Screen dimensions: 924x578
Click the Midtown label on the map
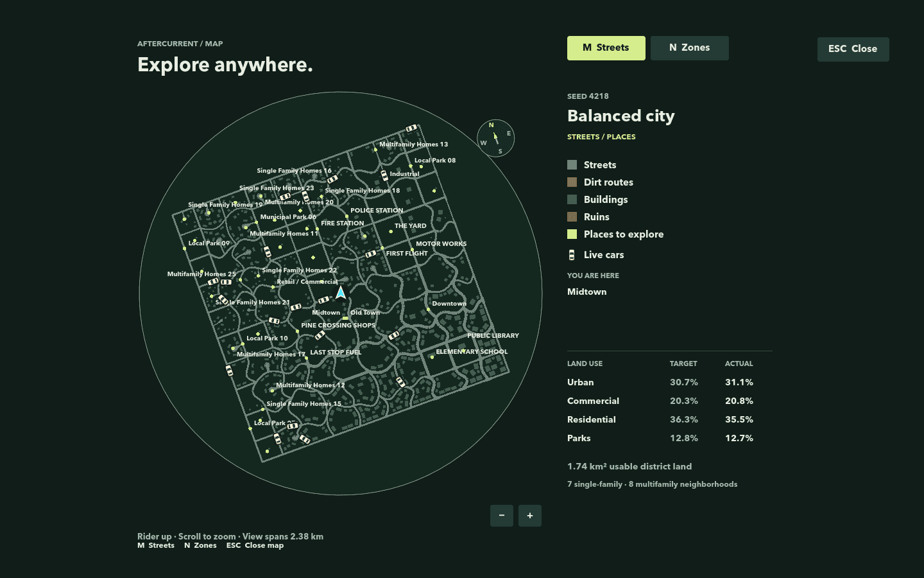pyautogui.click(x=326, y=313)
